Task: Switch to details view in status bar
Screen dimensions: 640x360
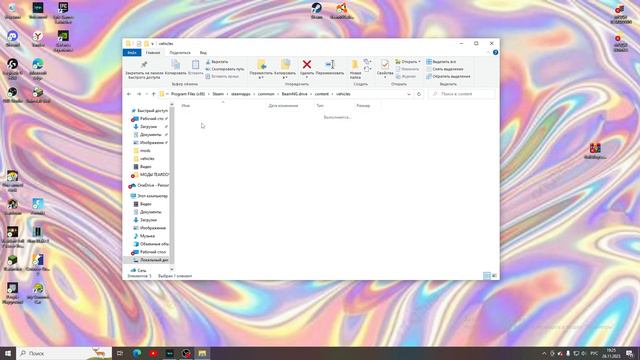Action: tap(487, 276)
